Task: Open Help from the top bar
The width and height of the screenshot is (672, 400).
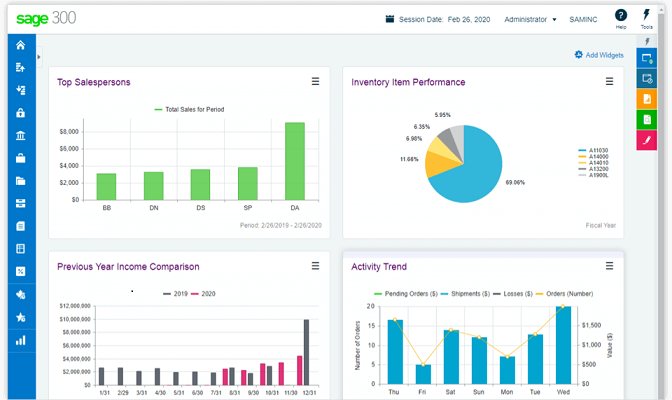Action: [x=621, y=18]
